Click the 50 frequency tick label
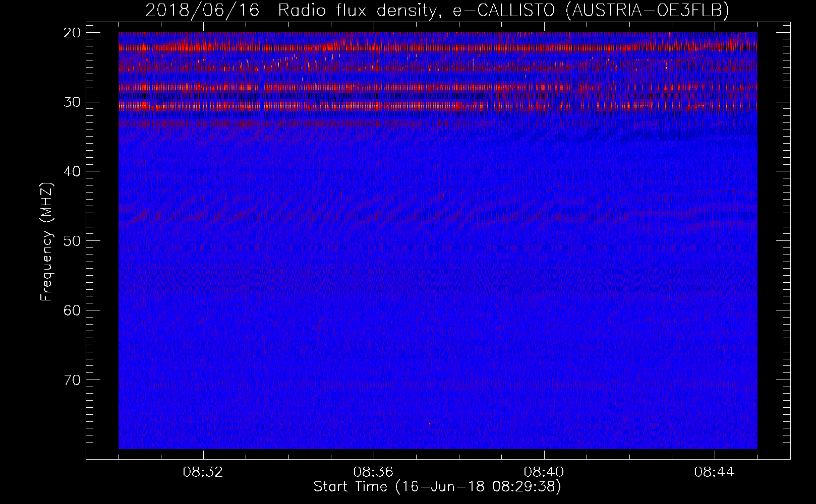The image size is (816, 504). click(73, 241)
